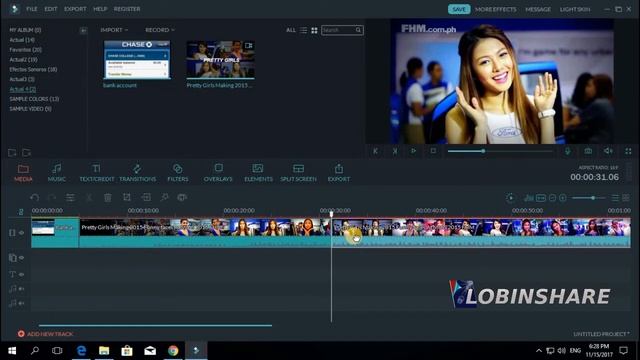The image size is (640, 360).
Task: Click the timeline zoom in plus icon
Action: (x=563, y=198)
